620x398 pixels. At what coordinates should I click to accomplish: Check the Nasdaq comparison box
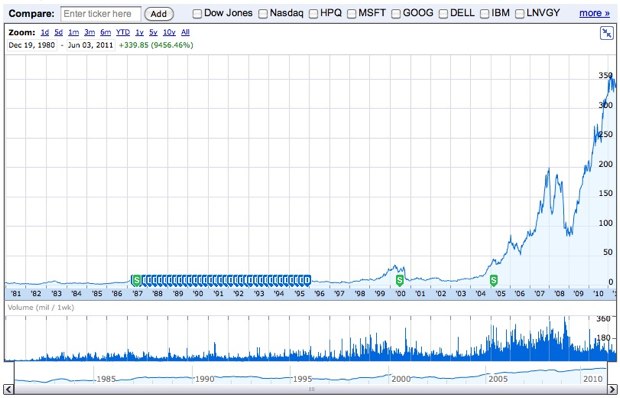tap(263, 14)
